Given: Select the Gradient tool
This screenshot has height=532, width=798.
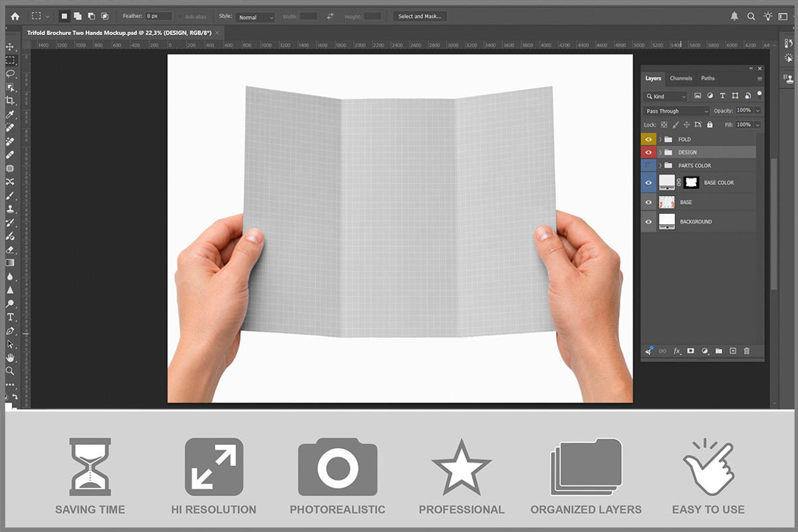Looking at the screenshot, I should click(x=10, y=263).
